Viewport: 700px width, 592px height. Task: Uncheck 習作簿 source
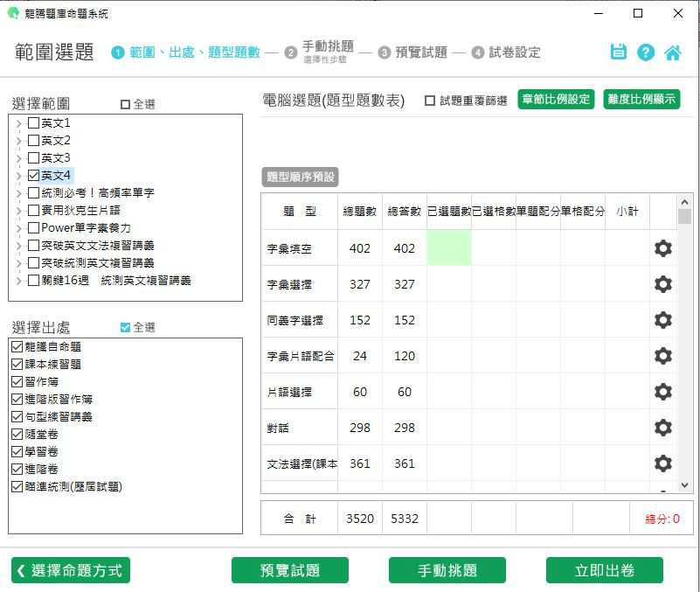[x=17, y=381]
